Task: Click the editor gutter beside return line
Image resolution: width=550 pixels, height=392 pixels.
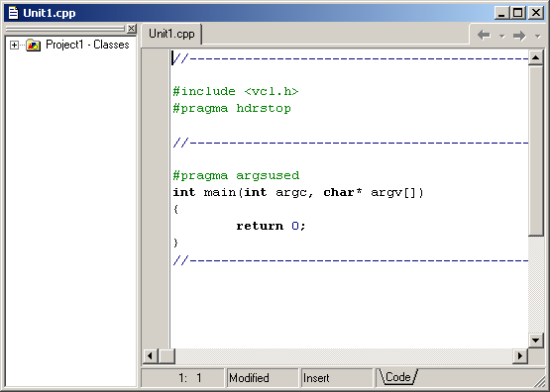Action: [x=157, y=226]
